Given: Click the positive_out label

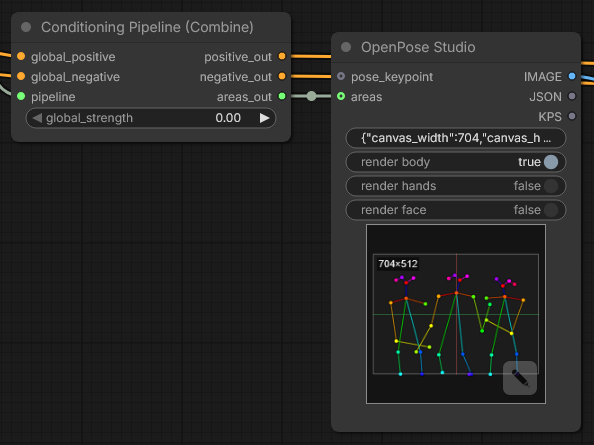Looking at the screenshot, I should [x=238, y=57].
